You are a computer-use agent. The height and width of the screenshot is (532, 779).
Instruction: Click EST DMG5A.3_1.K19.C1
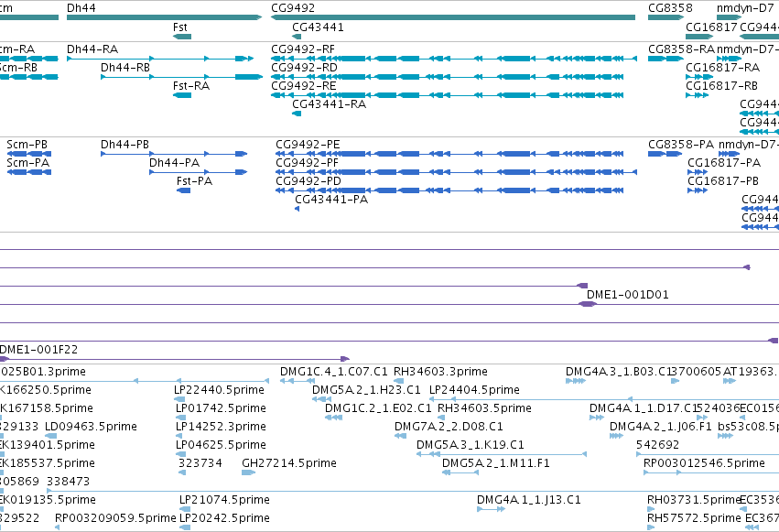502,454
